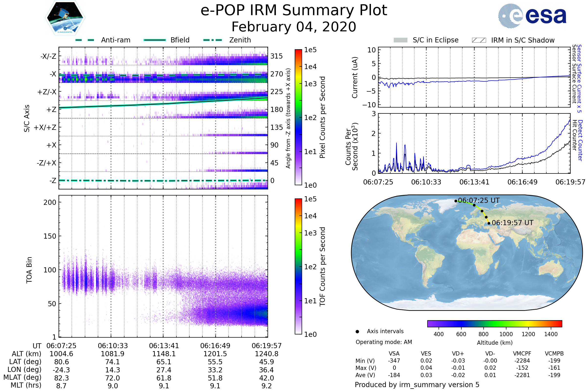Click the Bfield solid legend line
Viewport: 588px width, 392px height.
tap(155, 40)
